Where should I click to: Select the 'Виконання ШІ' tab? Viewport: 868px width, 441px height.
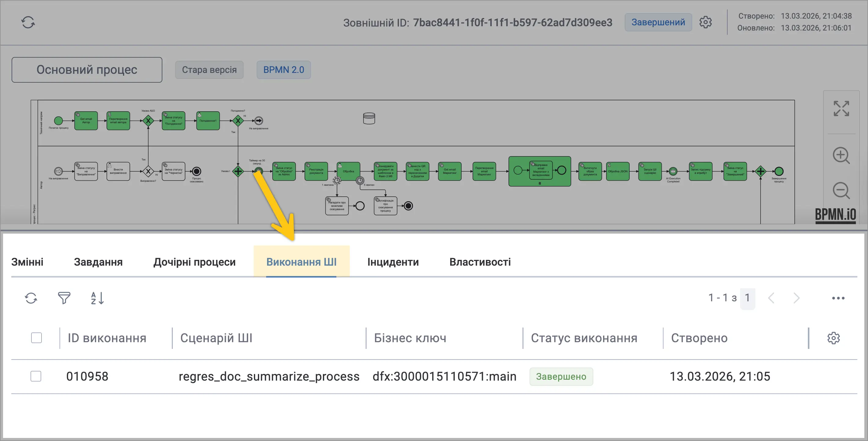point(301,262)
